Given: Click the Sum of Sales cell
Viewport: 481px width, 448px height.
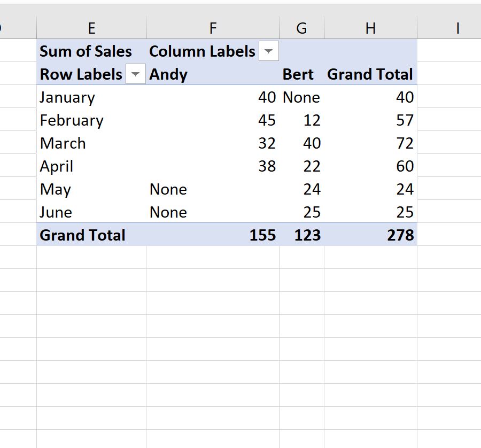Looking at the screenshot, I should point(91,51).
